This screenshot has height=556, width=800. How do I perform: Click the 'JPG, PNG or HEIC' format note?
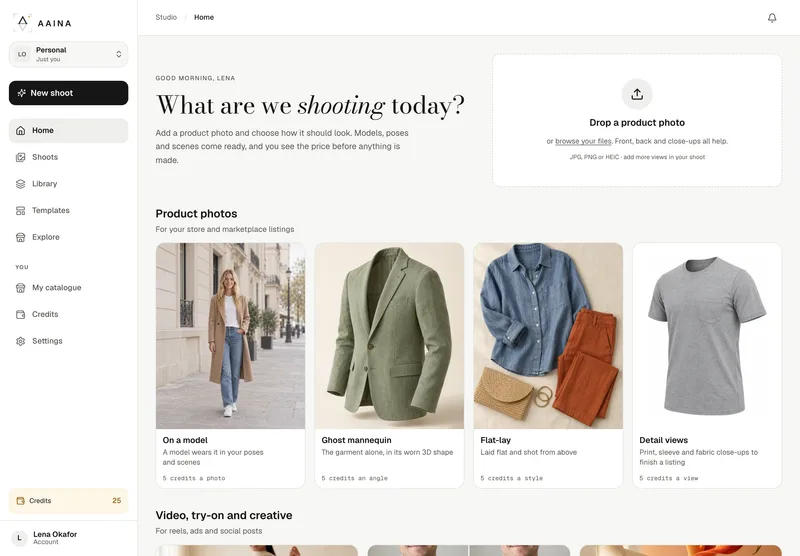[x=637, y=157]
